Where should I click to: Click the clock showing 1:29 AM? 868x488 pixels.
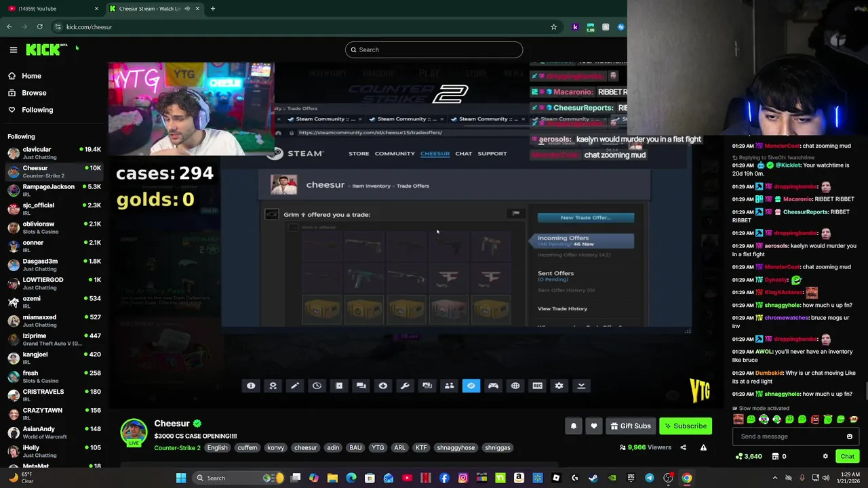coord(850,478)
